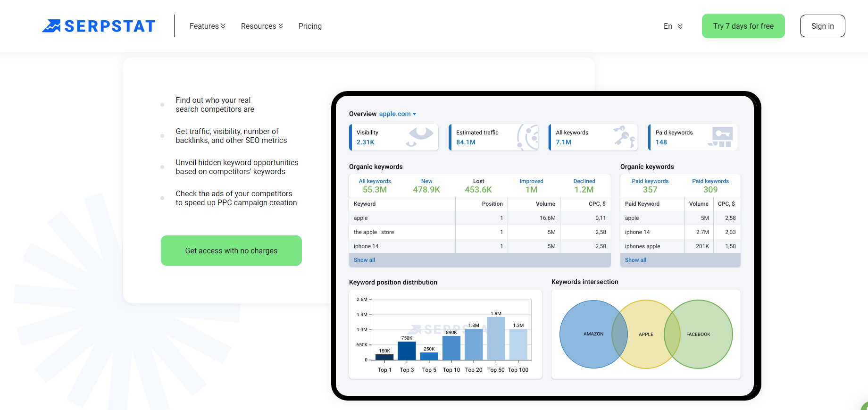The height and width of the screenshot is (410, 868).
Task: Click the Position column header
Action: (x=492, y=204)
